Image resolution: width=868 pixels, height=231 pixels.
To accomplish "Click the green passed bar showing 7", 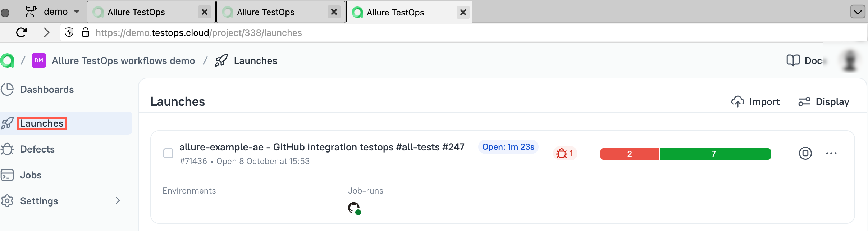I will pos(715,154).
